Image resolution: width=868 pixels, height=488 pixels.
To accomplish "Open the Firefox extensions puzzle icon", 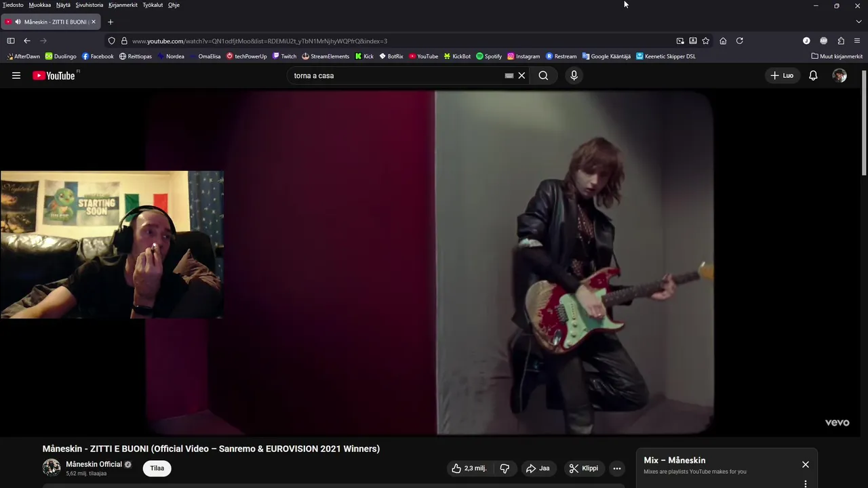I will pos(841,41).
